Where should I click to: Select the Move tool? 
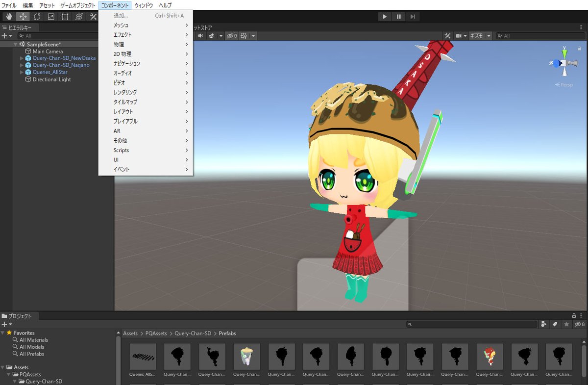[23, 17]
